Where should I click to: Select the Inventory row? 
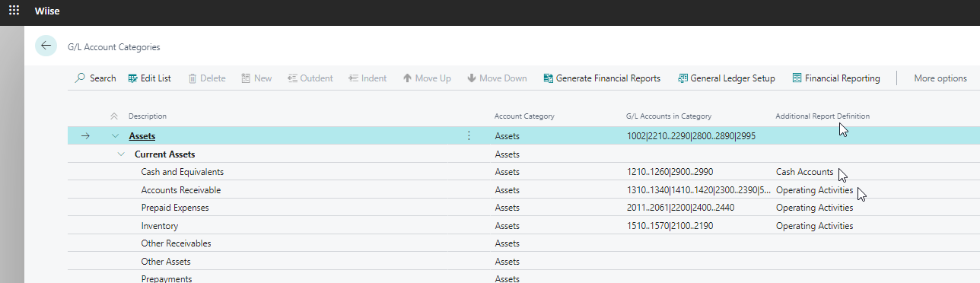click(523, 226)
